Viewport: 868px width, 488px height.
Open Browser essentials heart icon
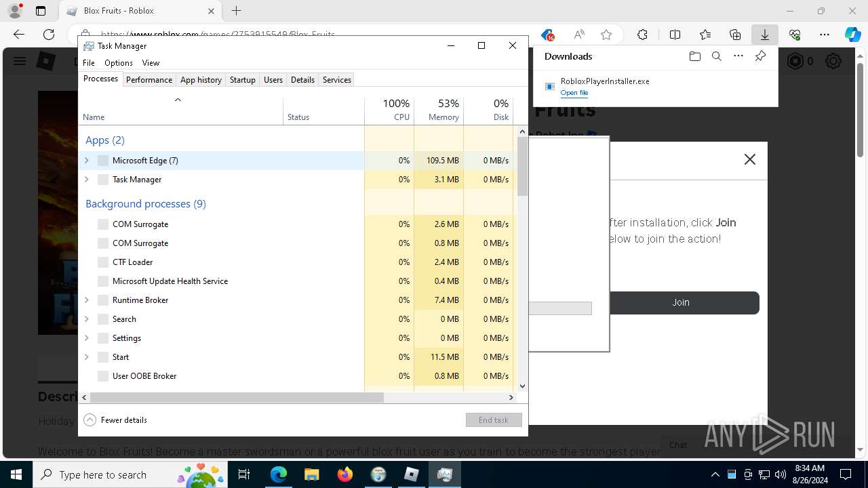pyautogui.click(x=795, y=35)
